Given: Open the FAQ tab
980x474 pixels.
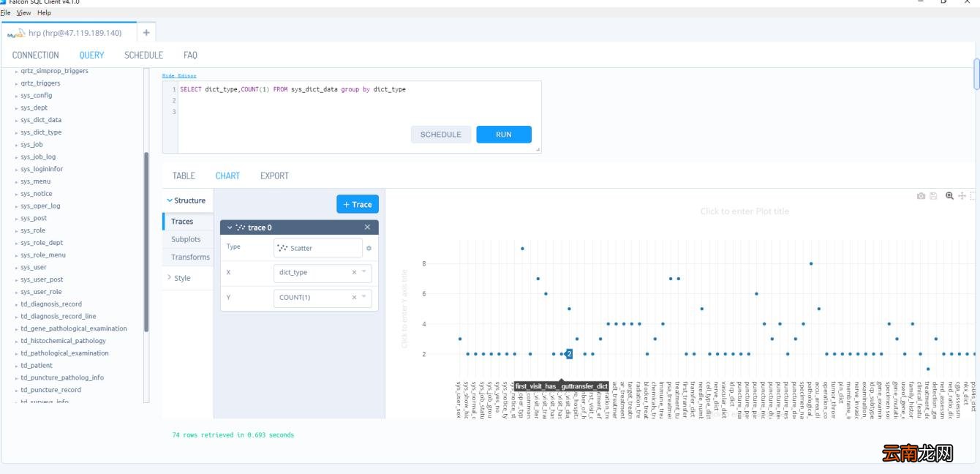Looking at the screenshot, I should click(190, 55).
